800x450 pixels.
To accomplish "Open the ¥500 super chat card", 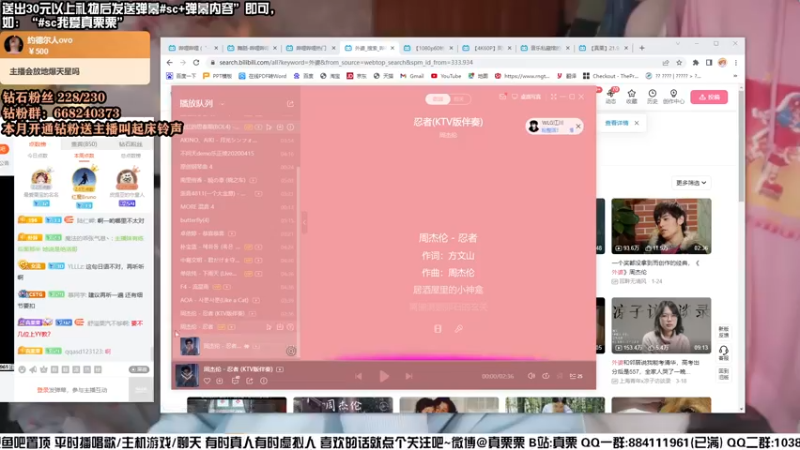I will click(x=75, y=58).
